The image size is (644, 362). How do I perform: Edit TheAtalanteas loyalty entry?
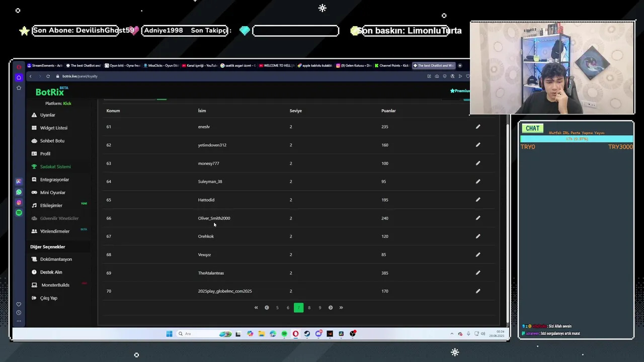click(x=478, y=273)
